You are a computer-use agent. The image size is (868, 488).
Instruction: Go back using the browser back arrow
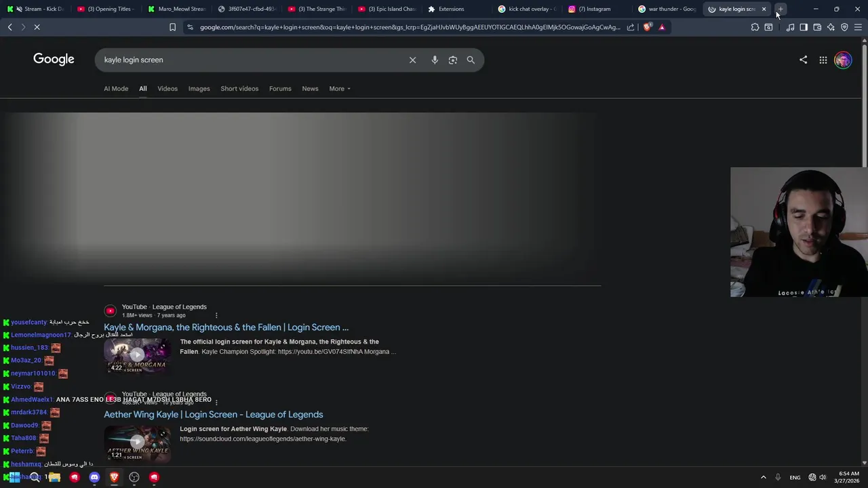9,27
